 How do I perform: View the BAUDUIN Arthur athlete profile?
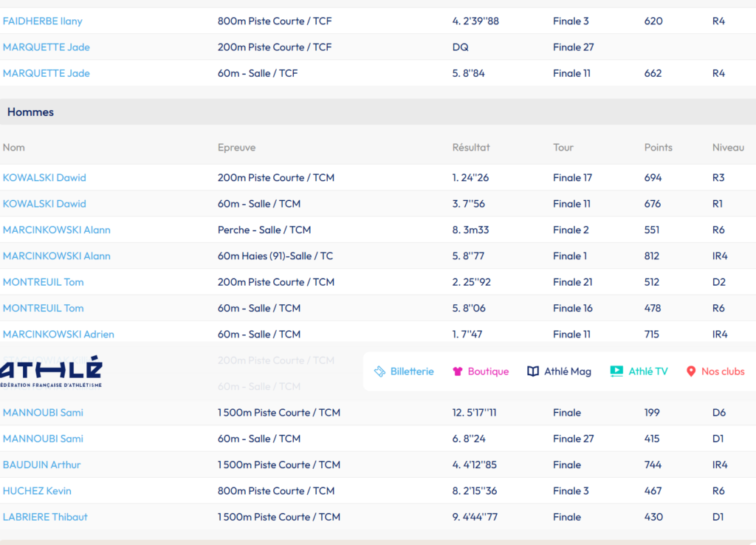pos(42,465)
